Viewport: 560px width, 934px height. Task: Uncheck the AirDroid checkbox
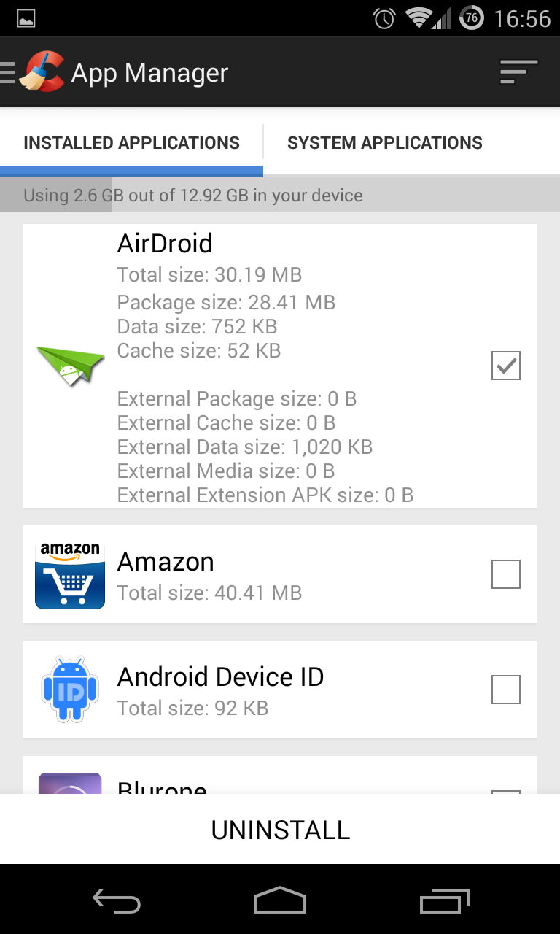506,366
